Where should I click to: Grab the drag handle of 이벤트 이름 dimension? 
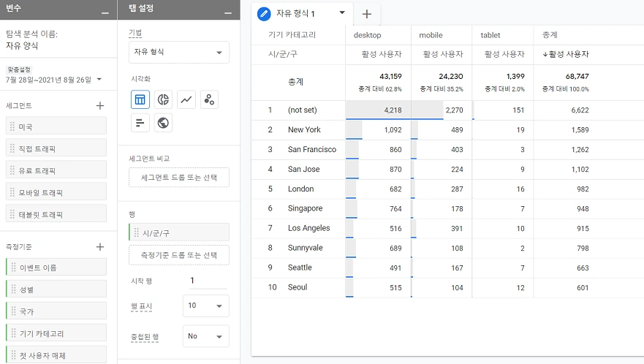point(14,267)
